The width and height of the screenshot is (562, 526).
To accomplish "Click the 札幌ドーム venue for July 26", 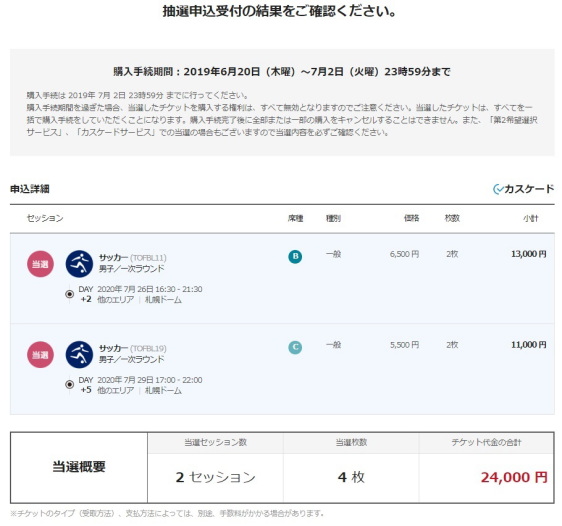I will (163, 300).
